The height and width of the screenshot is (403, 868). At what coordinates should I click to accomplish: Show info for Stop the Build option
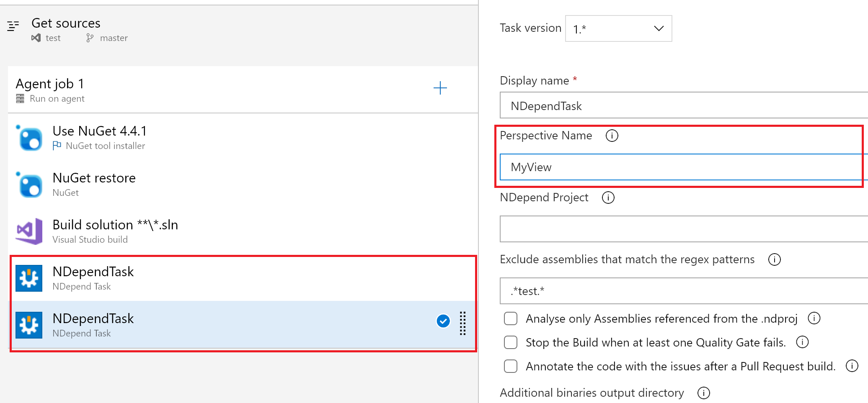coord(802,342)
